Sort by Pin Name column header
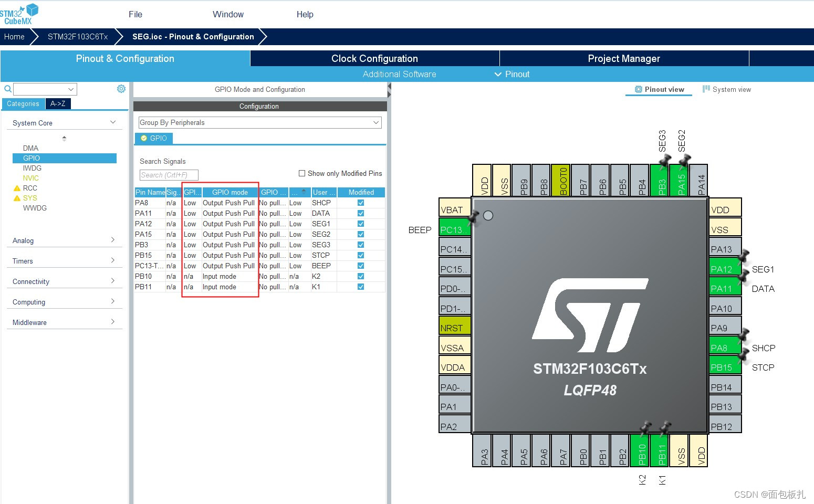 pos(150,192)
